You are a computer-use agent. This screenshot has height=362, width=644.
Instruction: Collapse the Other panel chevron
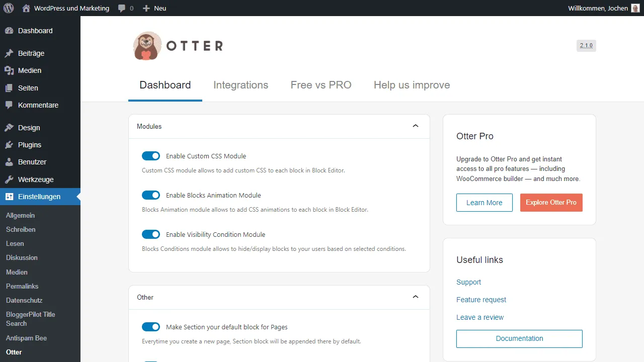[416, 297]
